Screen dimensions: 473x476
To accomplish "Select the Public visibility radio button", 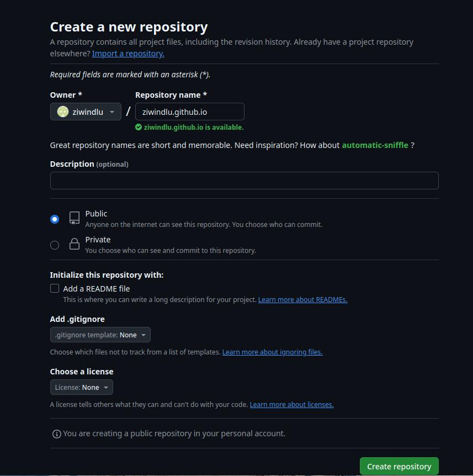I will [x=55, y=219].
